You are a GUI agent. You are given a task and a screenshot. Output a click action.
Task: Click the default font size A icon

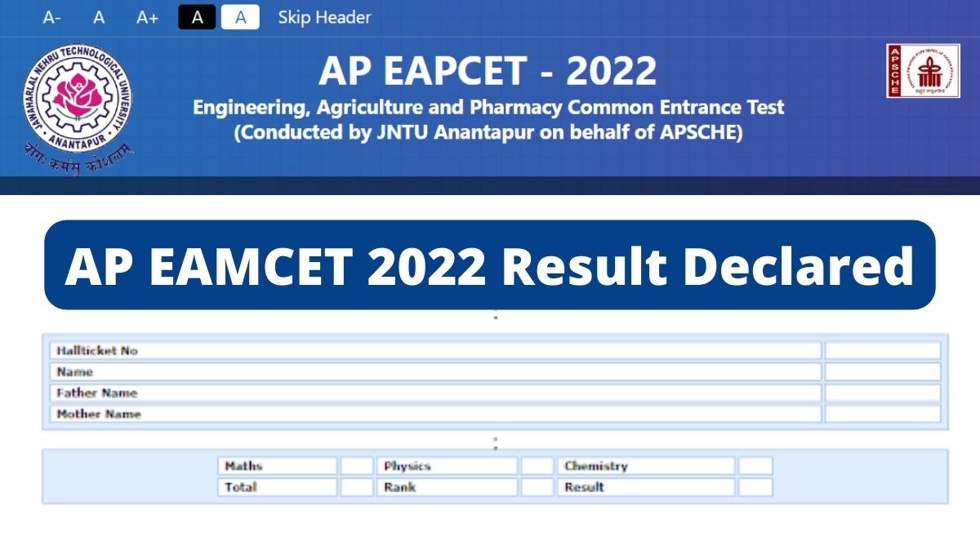[x=100, y=17]
